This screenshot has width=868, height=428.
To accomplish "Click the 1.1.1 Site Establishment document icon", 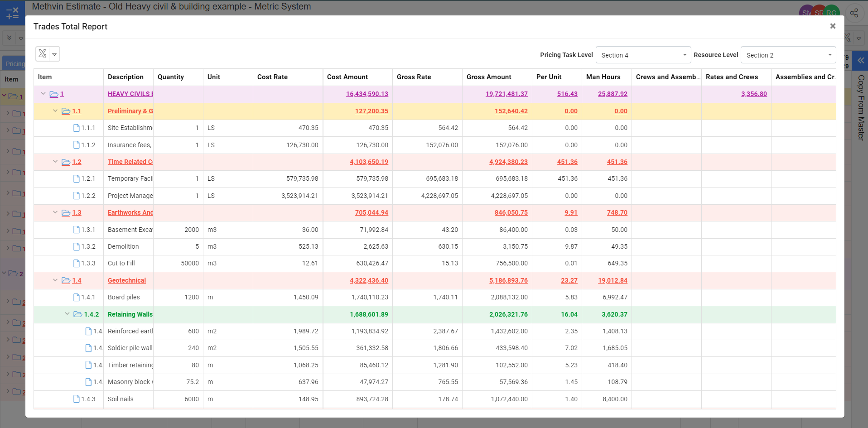I will point(77,128).
